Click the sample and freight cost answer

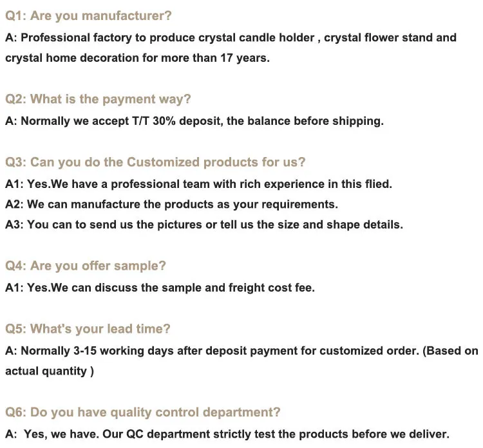[x=160, y=288]
